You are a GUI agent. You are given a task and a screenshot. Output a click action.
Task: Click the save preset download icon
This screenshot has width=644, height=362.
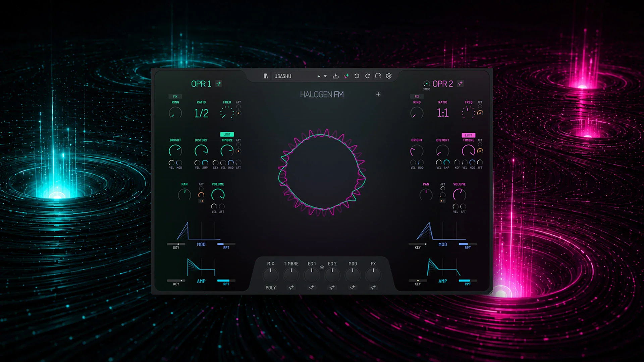(x=335, y=76)
